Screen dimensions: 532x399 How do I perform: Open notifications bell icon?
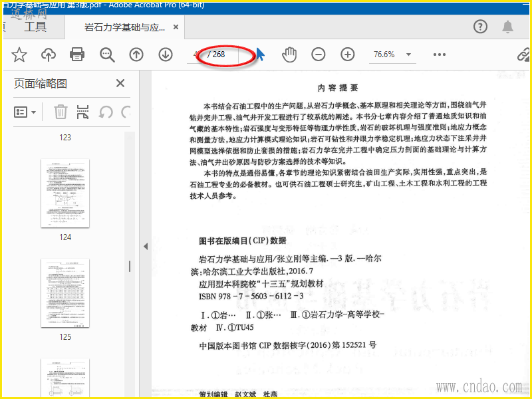(x=508, y=27)
